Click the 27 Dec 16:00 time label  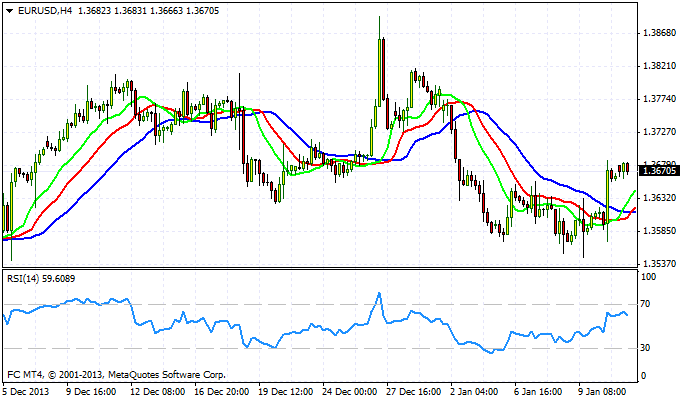[x=414, y=391]
